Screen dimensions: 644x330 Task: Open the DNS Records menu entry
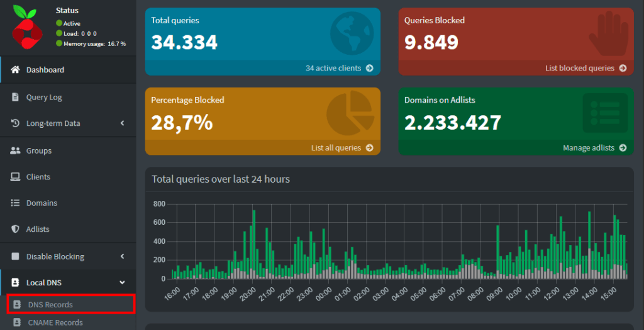click(x=50, y=305)
